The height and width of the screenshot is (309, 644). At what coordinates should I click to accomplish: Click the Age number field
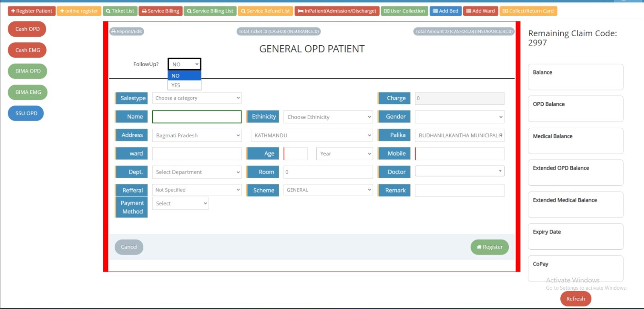(x=295, y=154)
